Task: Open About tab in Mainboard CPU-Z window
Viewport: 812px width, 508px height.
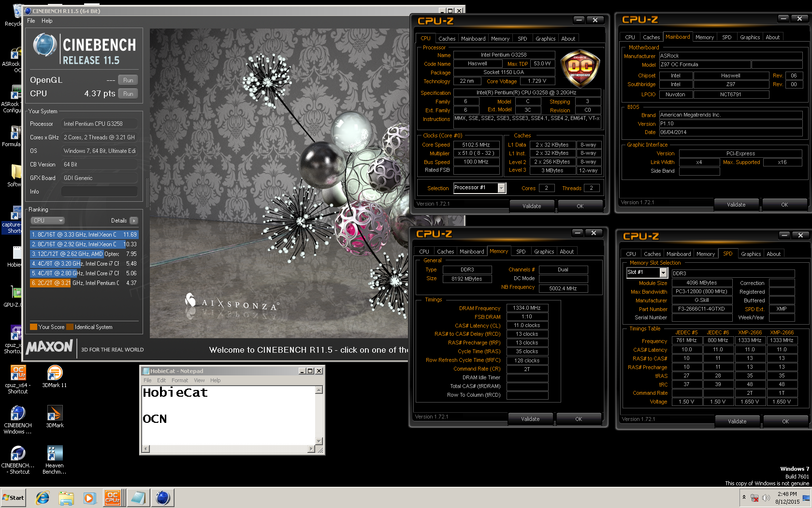Action: [x=772, y=37]
